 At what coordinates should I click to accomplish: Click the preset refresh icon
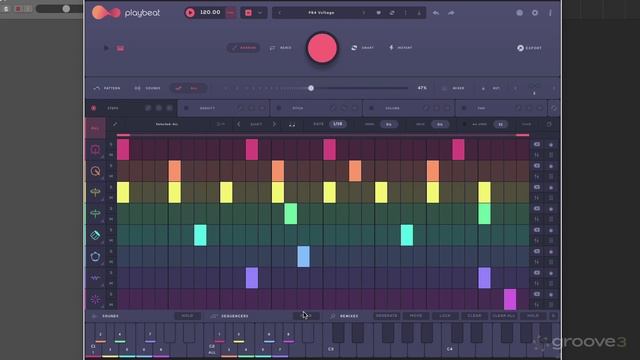click(x=392, y=13)
